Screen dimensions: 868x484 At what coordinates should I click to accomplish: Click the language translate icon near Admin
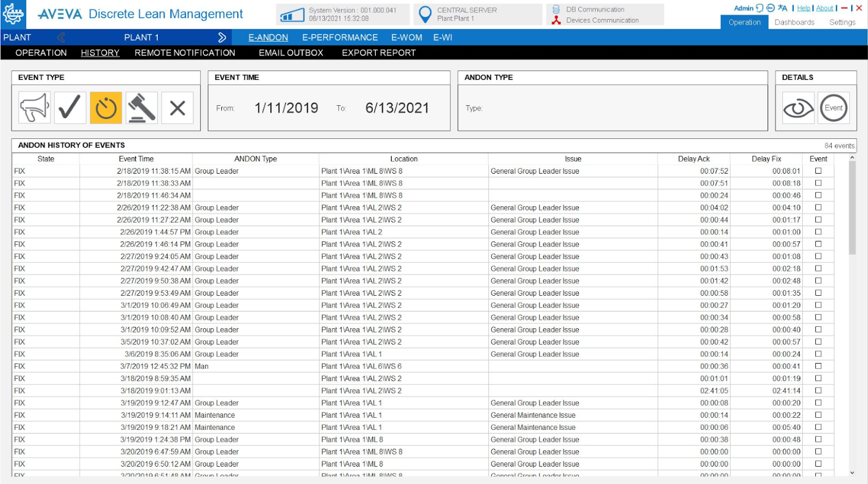pos(782,8)
